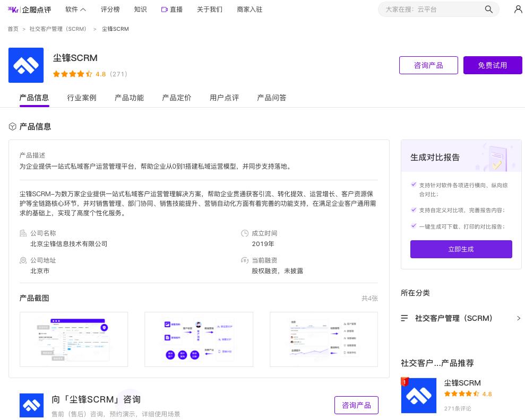The image size is (525, 420).
Task: Open the user profile icon
Action: click(518, 10)
